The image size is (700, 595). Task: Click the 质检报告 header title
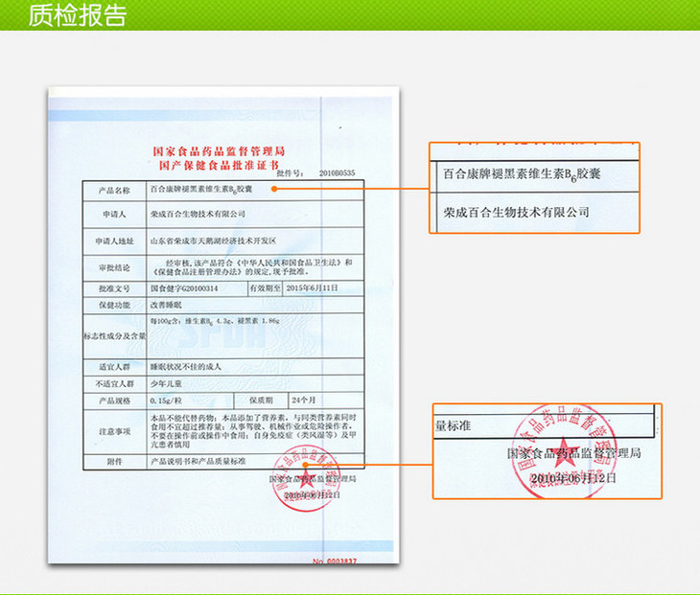[x=78, y=15]
